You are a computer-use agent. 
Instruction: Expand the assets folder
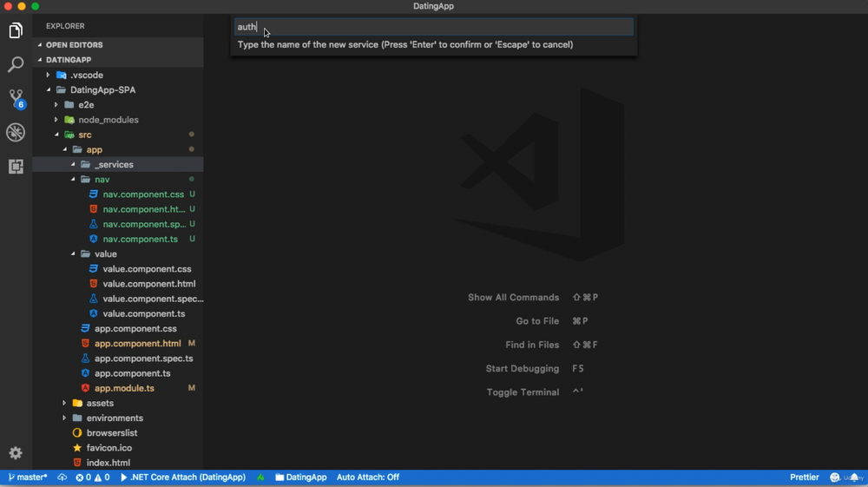(118, 403)
